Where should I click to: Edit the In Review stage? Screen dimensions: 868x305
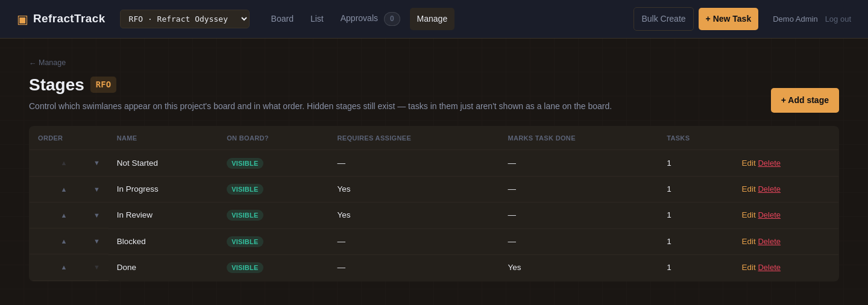click(749, 215)
